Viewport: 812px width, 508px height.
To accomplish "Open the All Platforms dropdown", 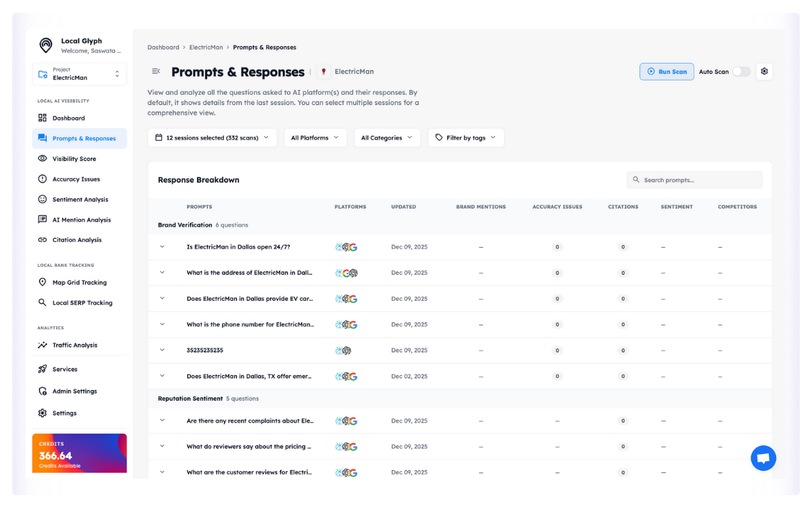I will point(315,137).
